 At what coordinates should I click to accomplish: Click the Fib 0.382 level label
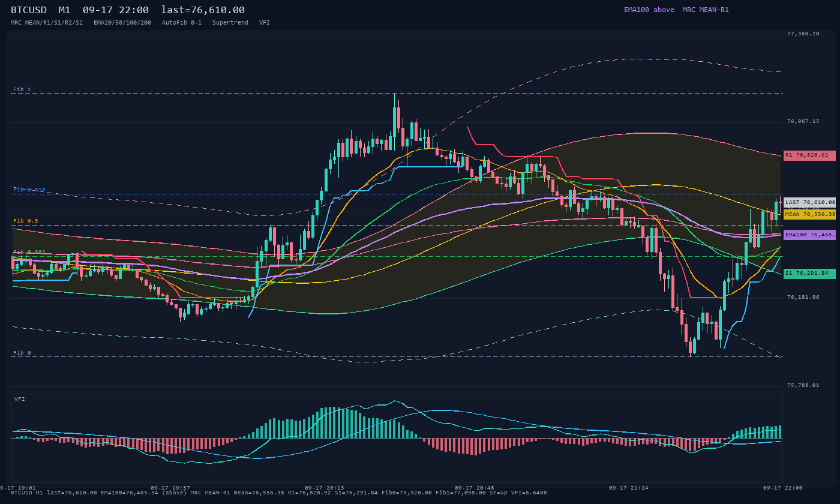[x=29, y=252]
